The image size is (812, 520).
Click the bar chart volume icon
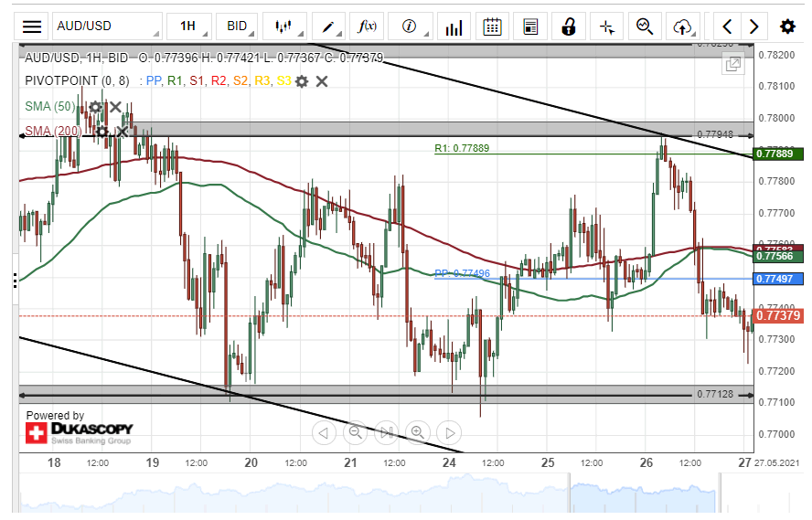(453, 26)
